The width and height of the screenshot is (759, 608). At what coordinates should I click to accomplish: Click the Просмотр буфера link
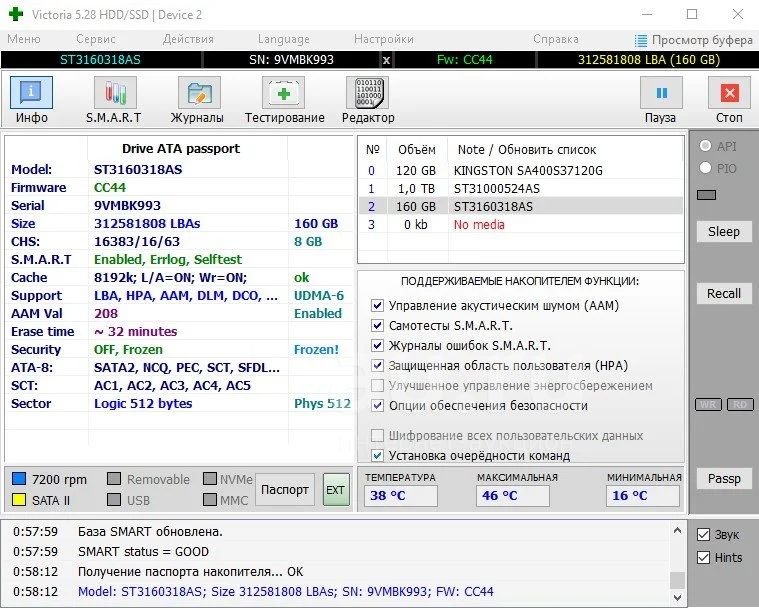point(702,40)
